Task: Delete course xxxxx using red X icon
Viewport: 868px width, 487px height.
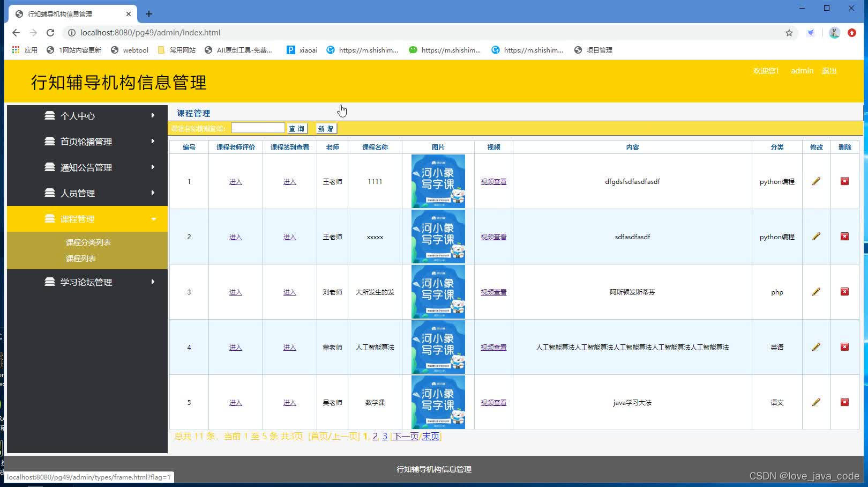Action: pyautogui.click(x=844, y=237)
